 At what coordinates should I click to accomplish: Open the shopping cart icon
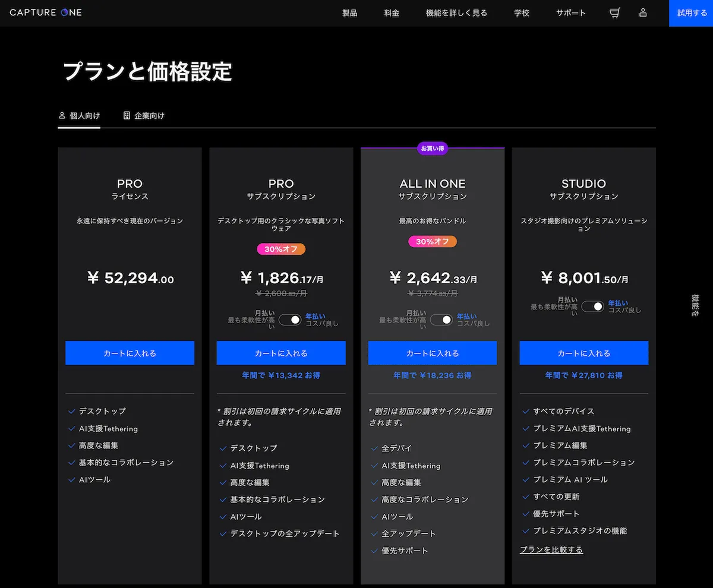[x=615, y=13]
